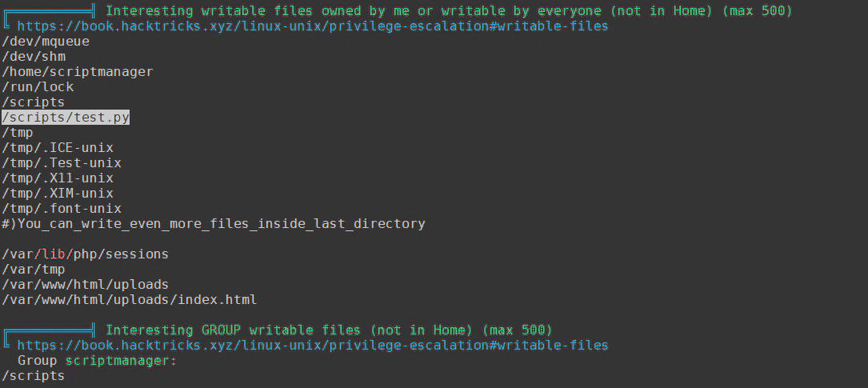868x388 pixels.
Task: Click the /tmp/.ICE-unix entry
Action: click(x=58, y=148)
